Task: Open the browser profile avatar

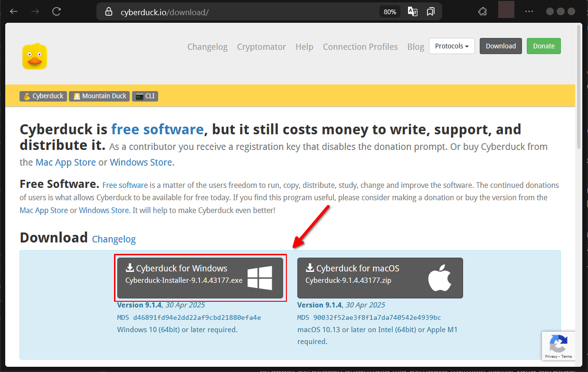Action: [x=506, y=10]
